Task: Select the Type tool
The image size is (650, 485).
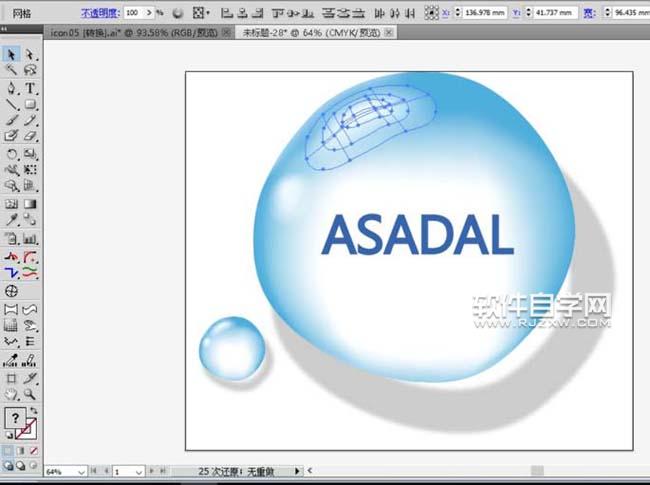Action: (30, 88)
